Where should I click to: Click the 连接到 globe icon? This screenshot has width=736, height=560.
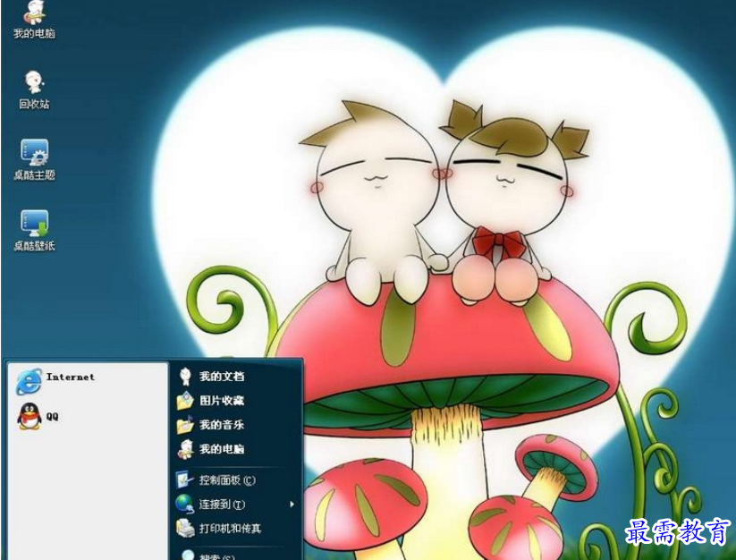185,505
